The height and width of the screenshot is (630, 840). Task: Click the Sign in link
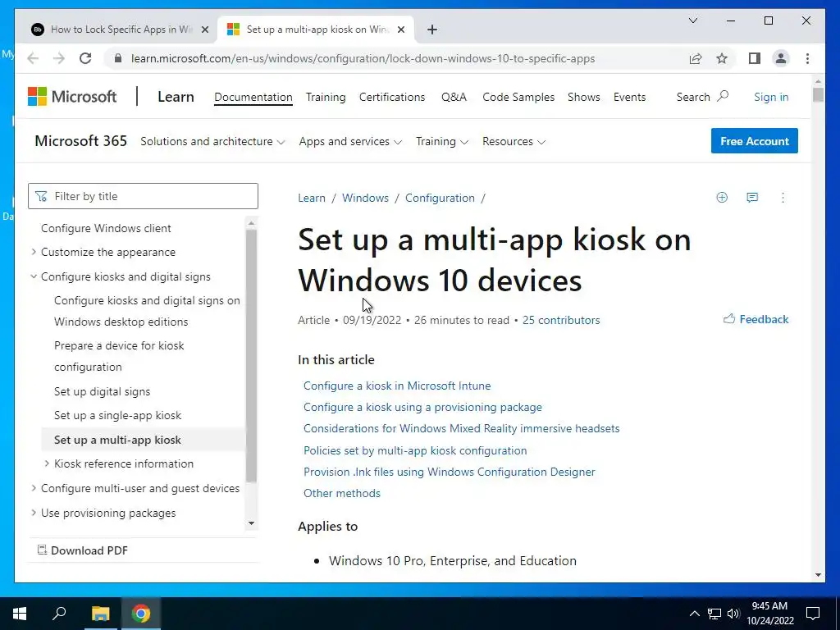(x=771, y=97)
